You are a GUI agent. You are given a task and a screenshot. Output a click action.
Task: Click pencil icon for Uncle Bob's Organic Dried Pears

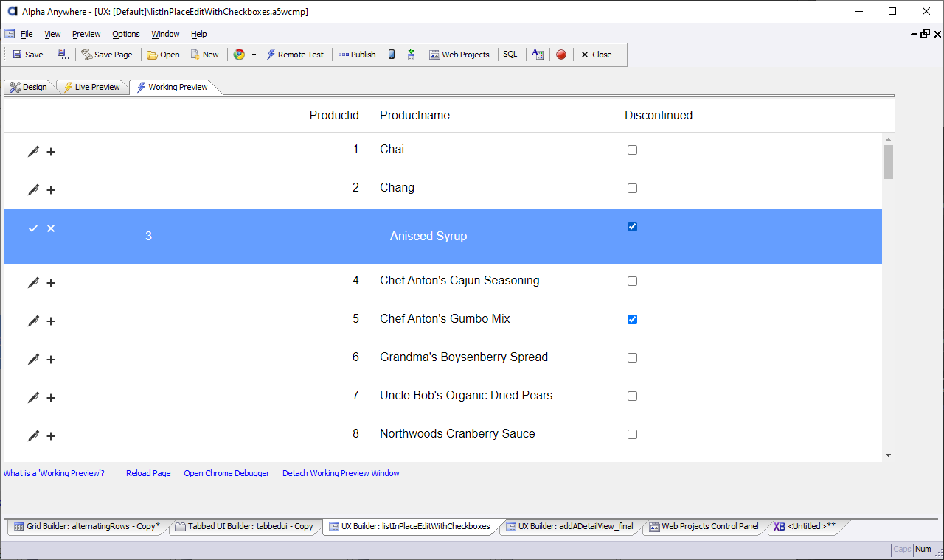point(33,397)
